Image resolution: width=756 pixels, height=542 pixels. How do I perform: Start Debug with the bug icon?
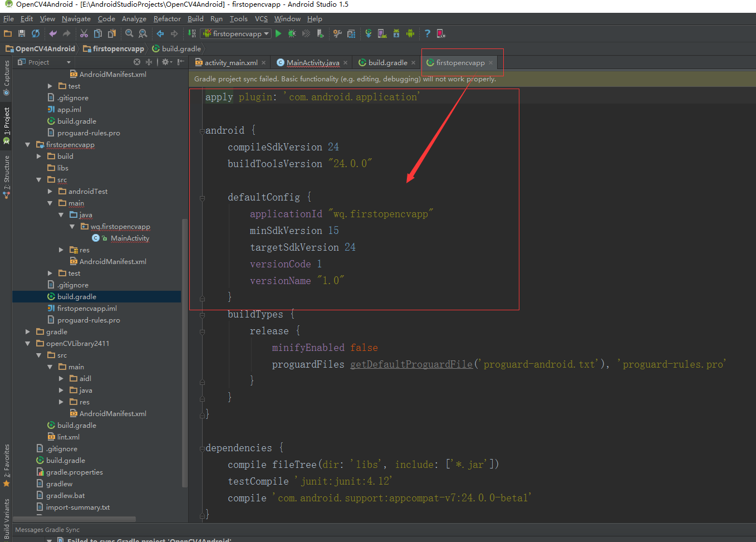point(292,33)
